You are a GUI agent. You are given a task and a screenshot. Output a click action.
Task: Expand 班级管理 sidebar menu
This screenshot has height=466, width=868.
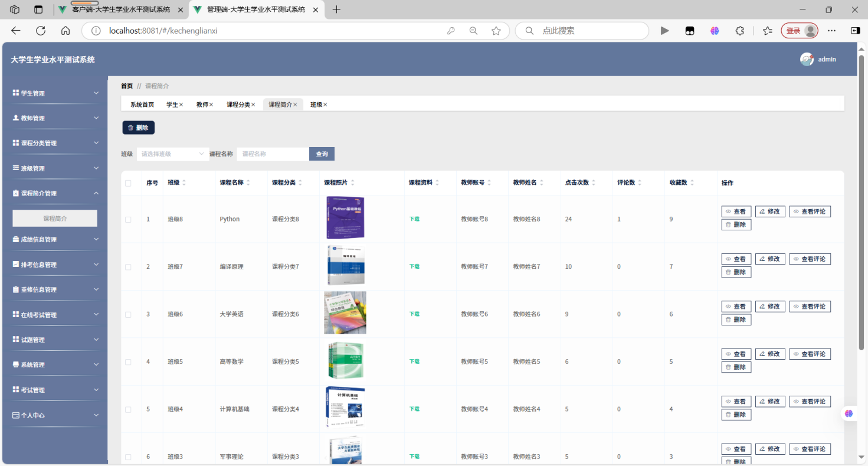click(x=55, y=168)
